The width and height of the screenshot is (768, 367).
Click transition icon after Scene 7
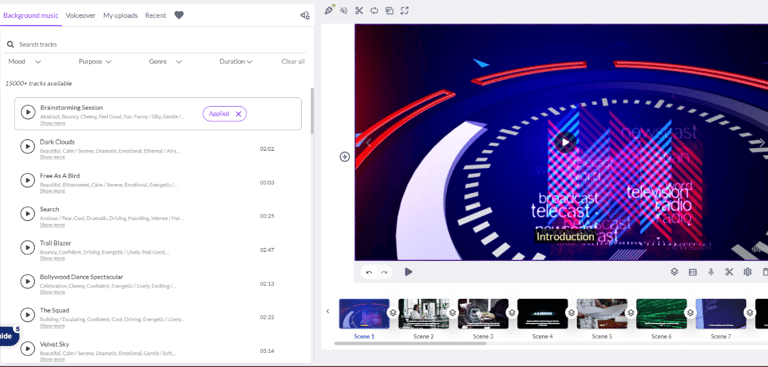tap(750, 312)
